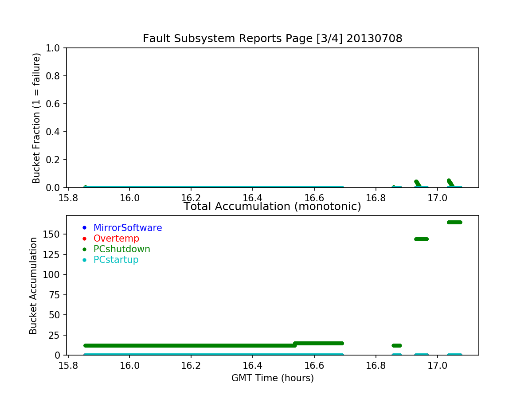Click the green PCshutdown legend marker dot

[x=84, y=249]
